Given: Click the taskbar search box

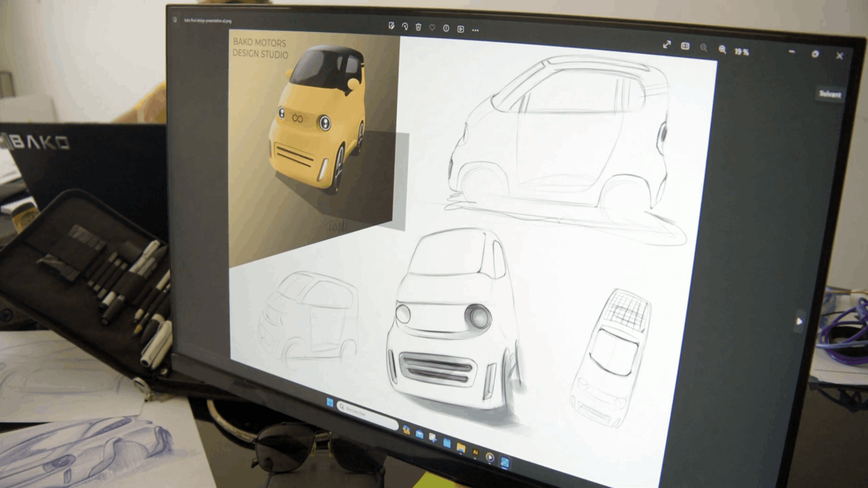Looking at the screenshot, I should click(368, 415).
